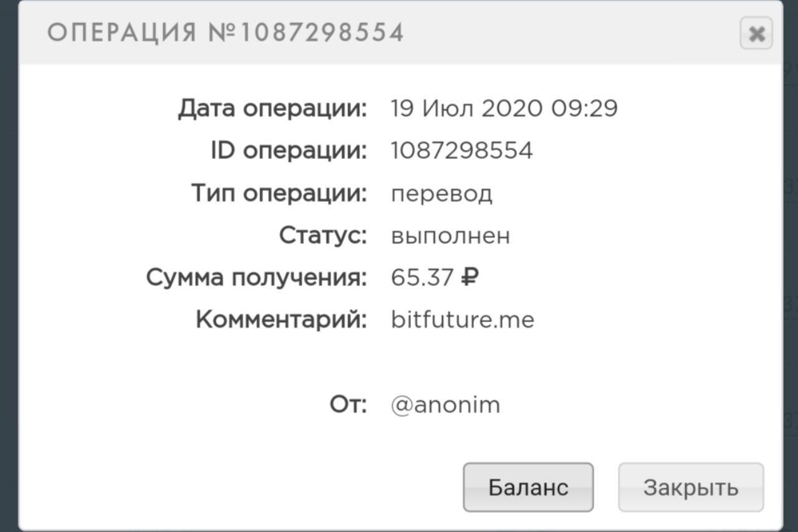Select the ID операции value in the details list
Image resolution: width=798 pixels, height=532 pixels.
462,151
